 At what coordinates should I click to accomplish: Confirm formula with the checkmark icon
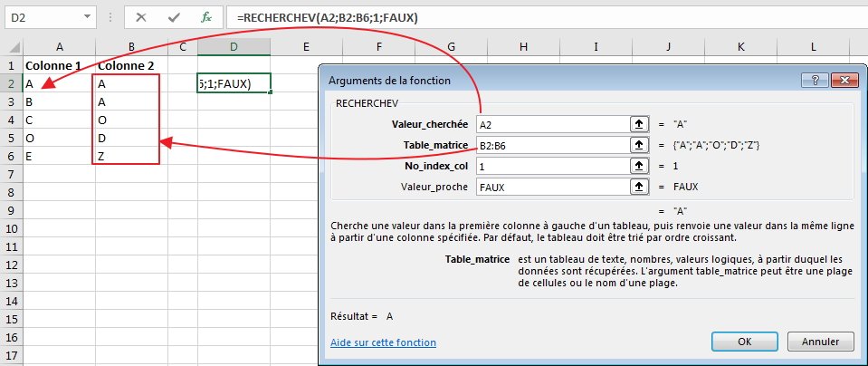click(x=173, y=17)
